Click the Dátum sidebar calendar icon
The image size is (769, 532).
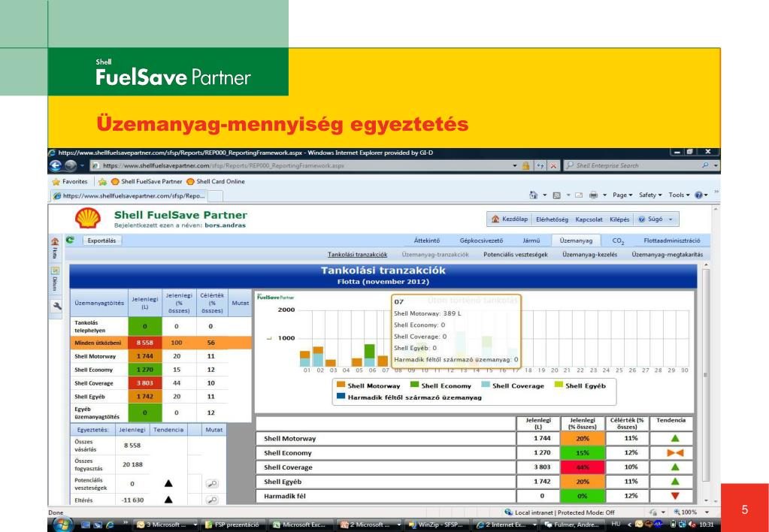pos(55,271)
